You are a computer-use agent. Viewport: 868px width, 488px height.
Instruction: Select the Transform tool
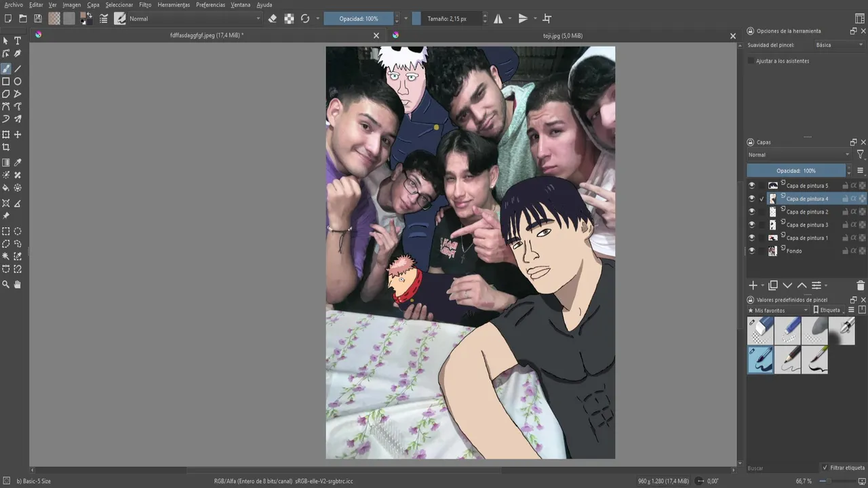[6, 134]
